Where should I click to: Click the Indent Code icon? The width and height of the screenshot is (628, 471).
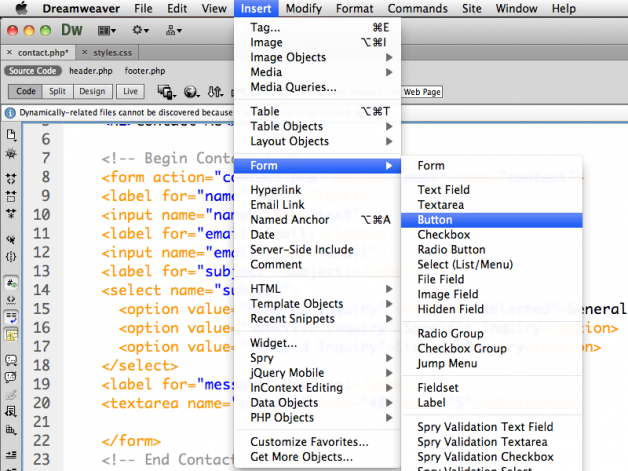11,455
